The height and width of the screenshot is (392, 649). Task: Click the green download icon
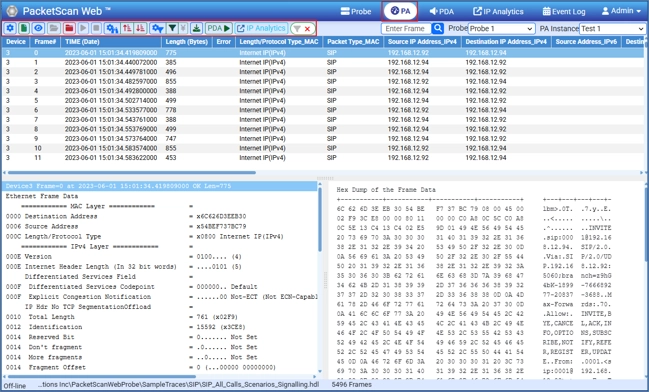(x=197, y=28)
